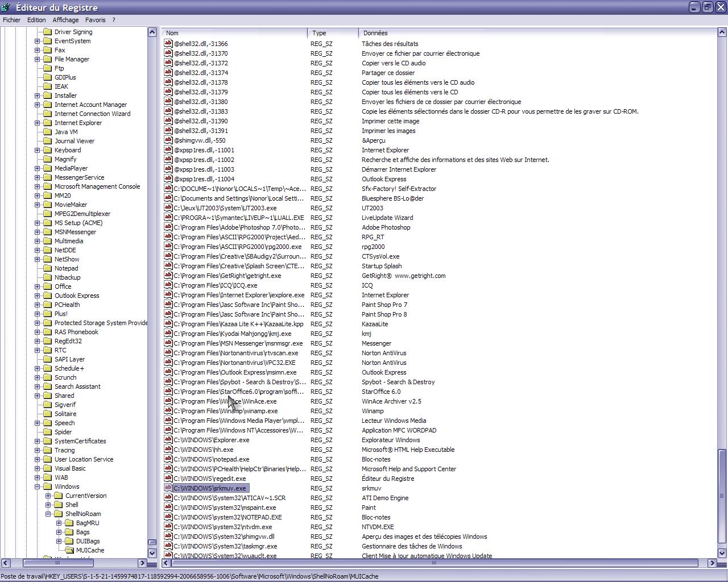Select the Java VM folder icon
The height and width of the screenshot is (582, 728).
[48, 132]
